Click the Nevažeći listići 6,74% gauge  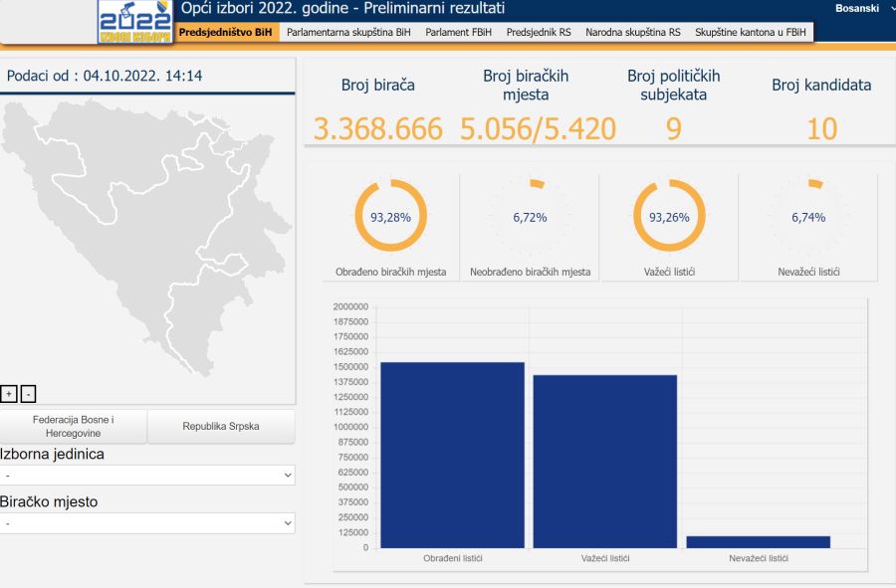[x=808, y=217]
